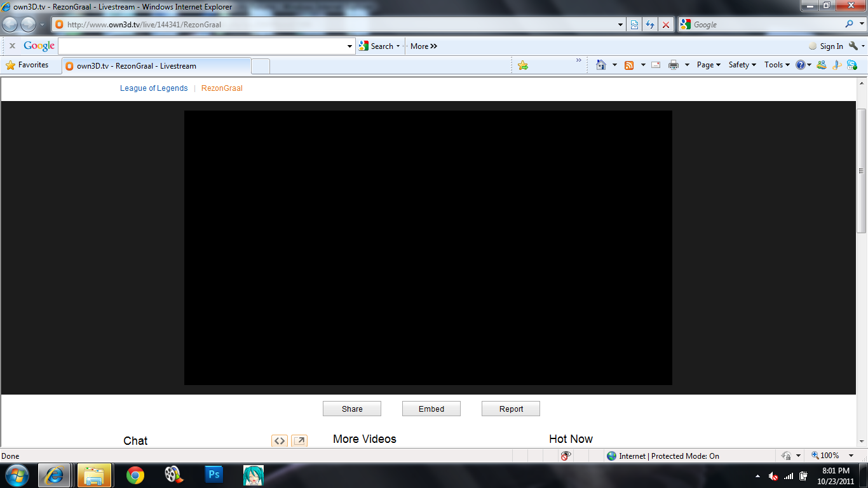Click the RSS feeds icon

(x=629, y=65)
